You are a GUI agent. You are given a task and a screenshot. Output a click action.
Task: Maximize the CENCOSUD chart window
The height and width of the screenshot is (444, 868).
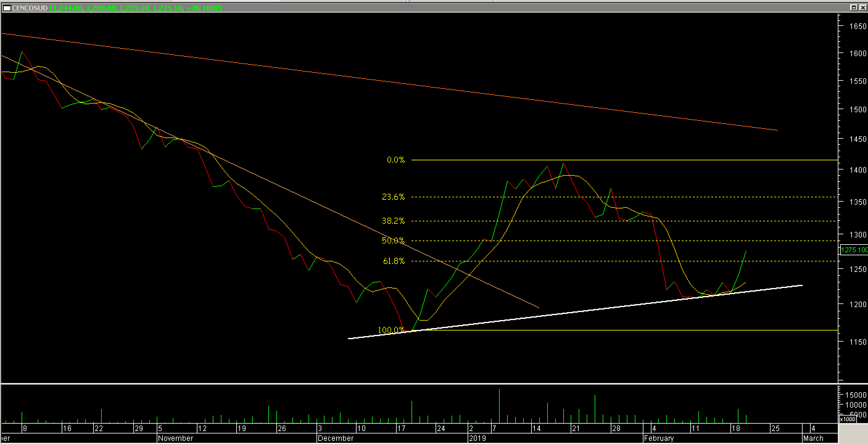[x=854, y=7]
